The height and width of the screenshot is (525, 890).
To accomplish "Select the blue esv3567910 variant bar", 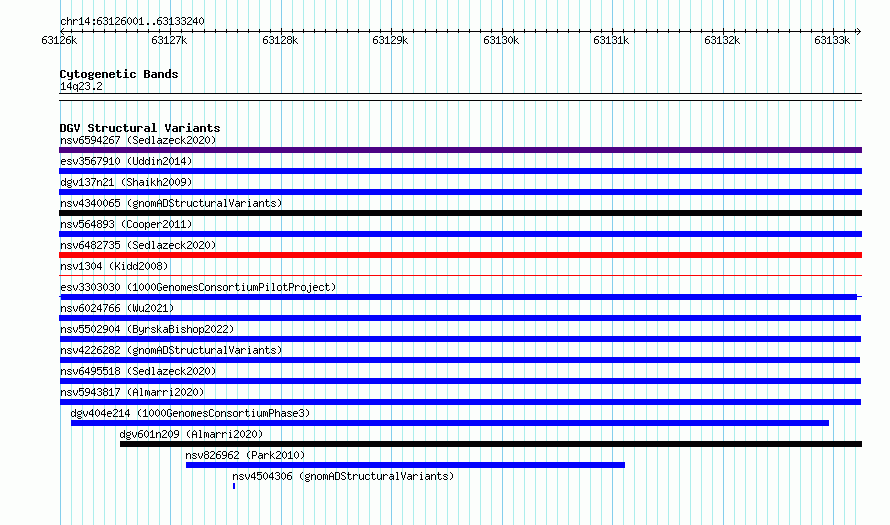I will 460,171.
